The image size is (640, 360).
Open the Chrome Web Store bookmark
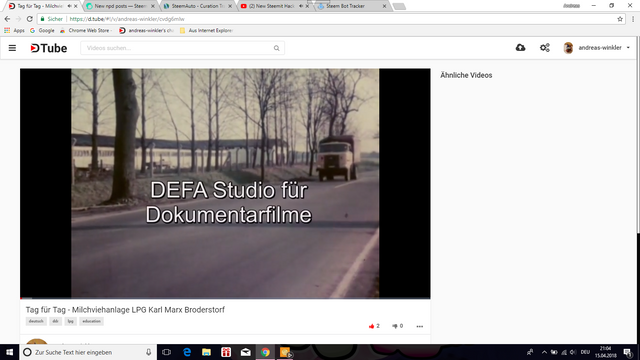pyautogui.click(x=85, y=30)
